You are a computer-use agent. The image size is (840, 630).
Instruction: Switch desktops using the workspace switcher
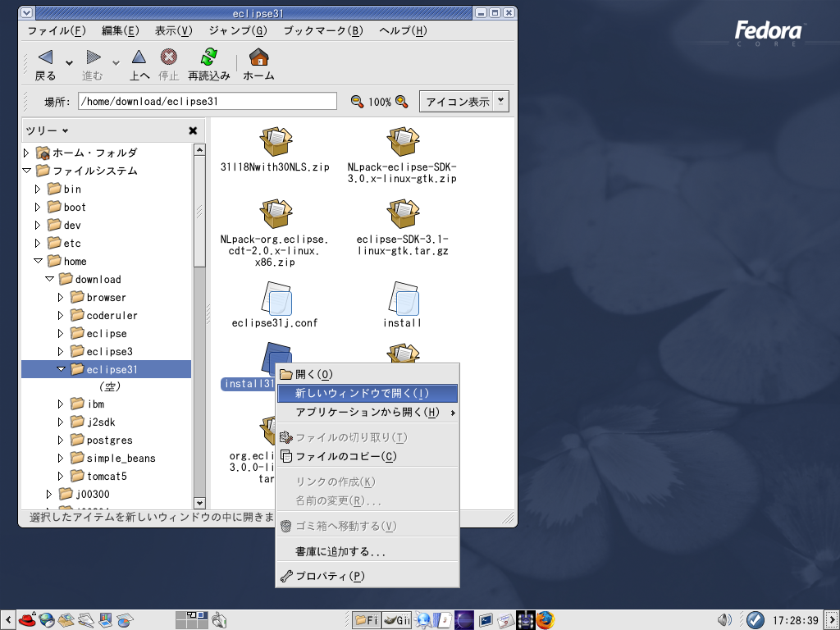coord(192,620)
